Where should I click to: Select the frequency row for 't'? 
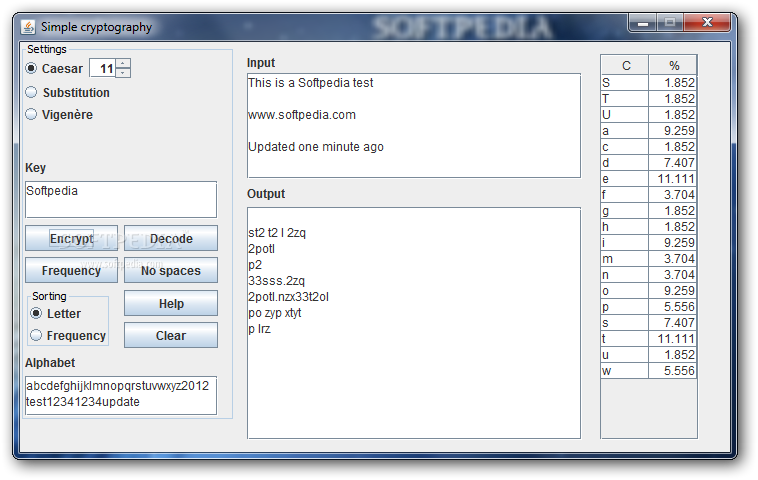[x=649, y=338]
